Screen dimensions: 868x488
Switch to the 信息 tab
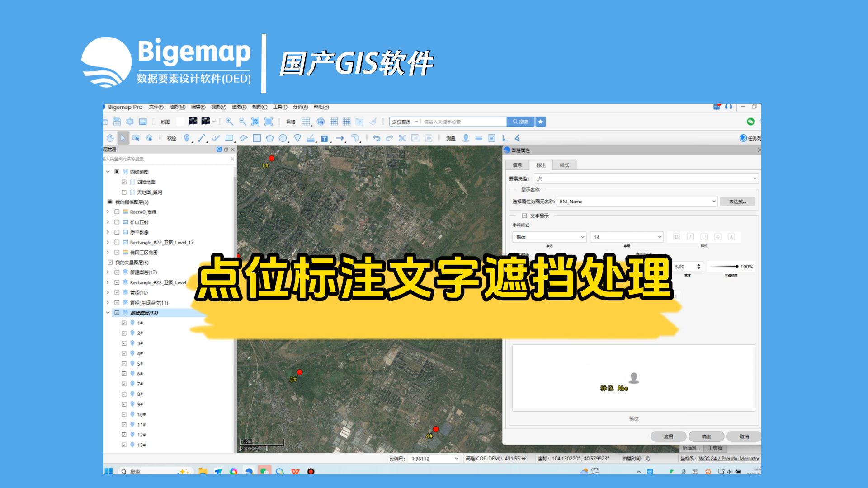tap(518, 165)
